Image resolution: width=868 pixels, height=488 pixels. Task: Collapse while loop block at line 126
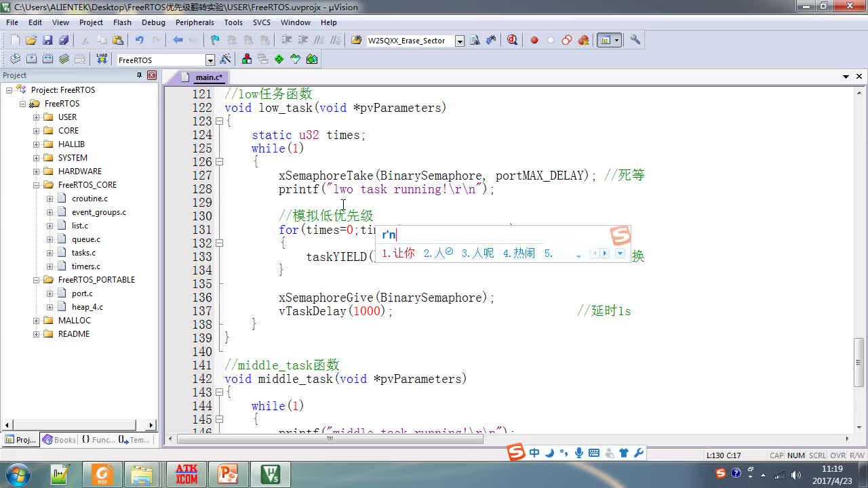click(219, 162)
